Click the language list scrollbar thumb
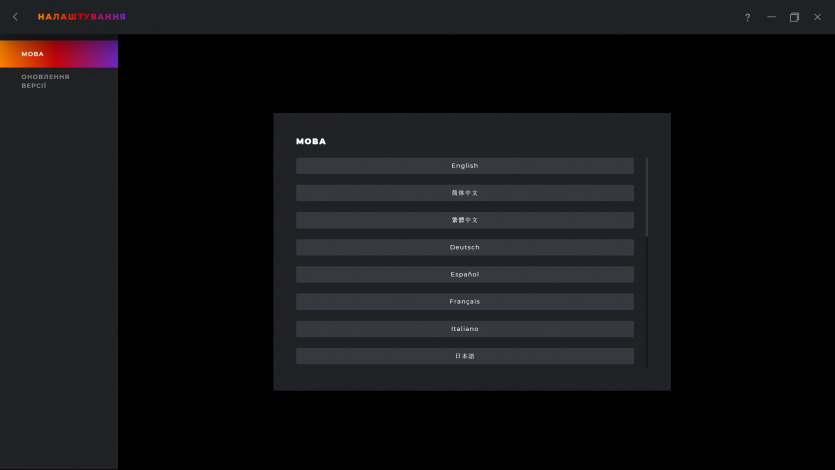 647,196
